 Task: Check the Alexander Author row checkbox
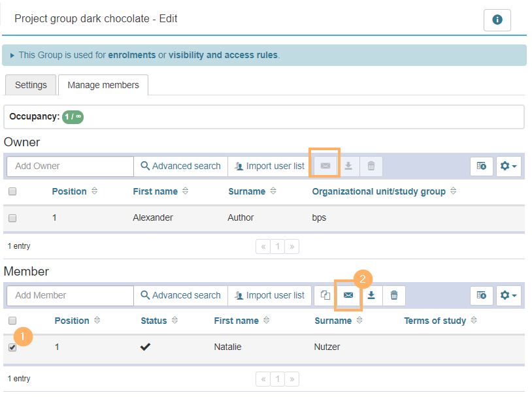[x=12, y=218]
